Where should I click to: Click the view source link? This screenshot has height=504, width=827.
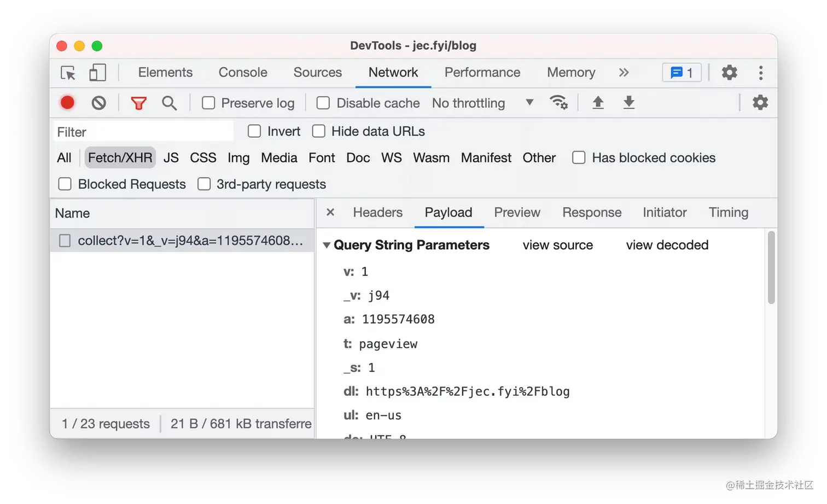557,245
